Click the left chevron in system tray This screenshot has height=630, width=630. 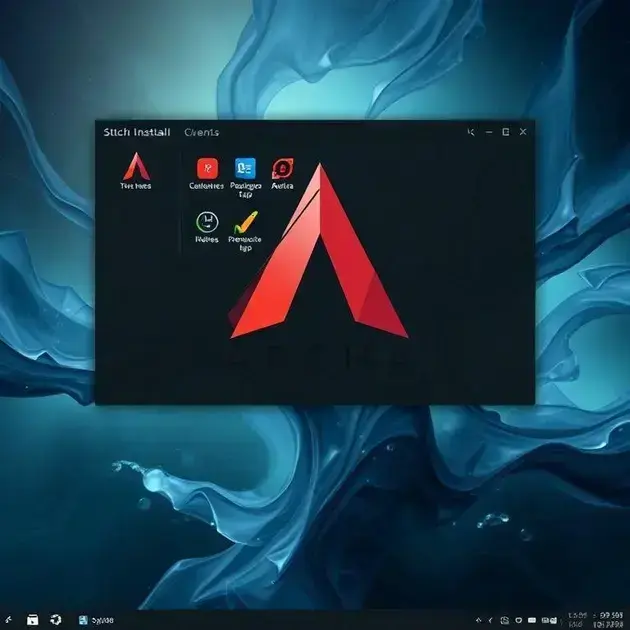tap(491, 620)
